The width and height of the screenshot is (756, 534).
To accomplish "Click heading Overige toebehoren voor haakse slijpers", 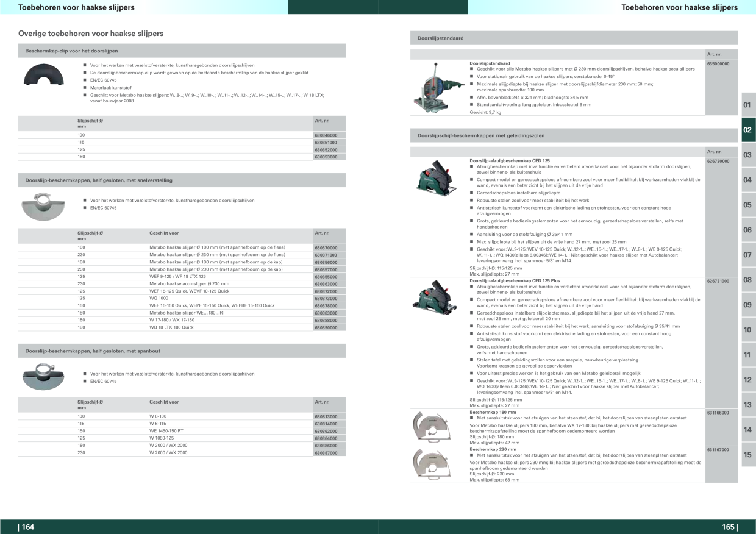I will (x=91, y=34).
